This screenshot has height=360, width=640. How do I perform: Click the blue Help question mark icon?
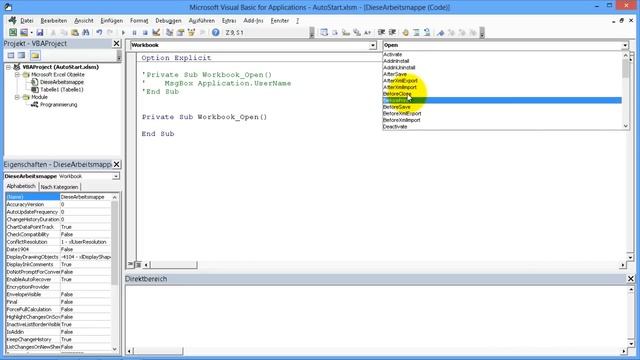click(x=216, y=33)
